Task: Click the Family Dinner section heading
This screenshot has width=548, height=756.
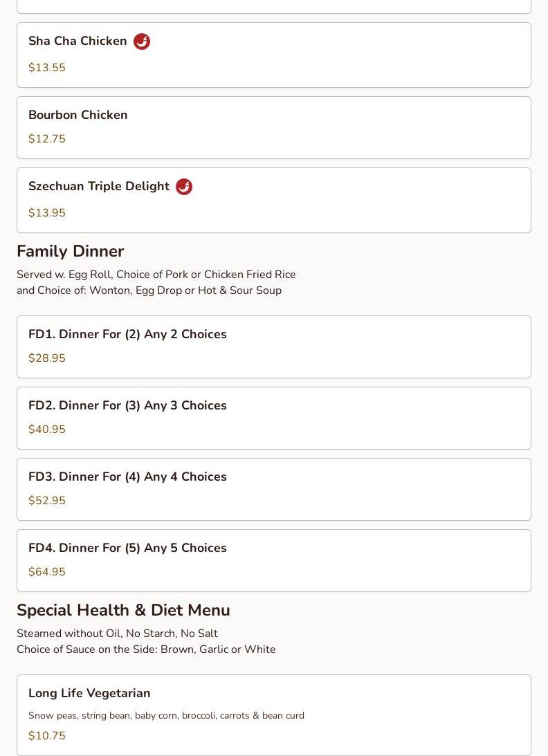Action: (71, 251)
